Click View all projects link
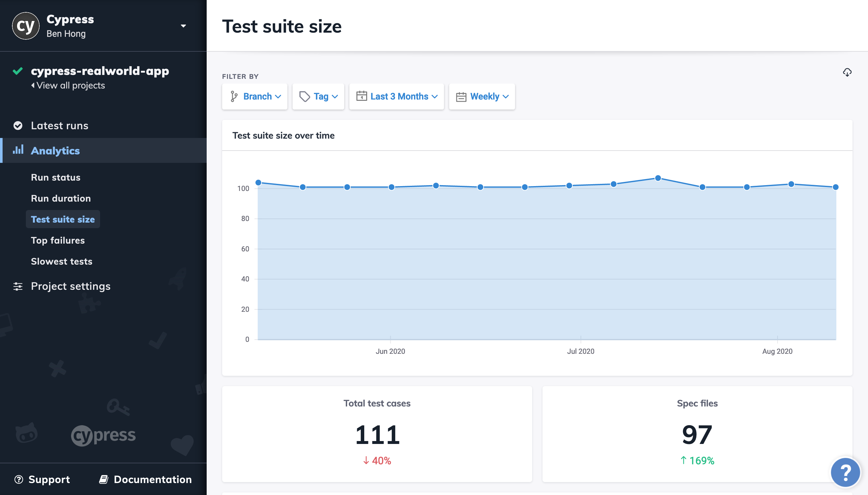 pos(67,85)
